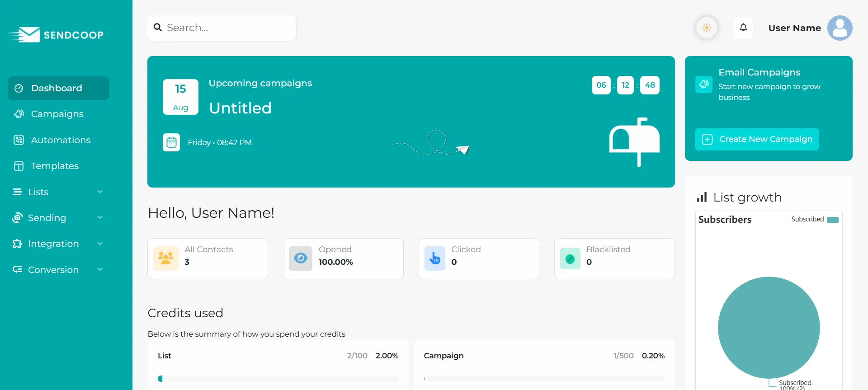Click the Opened eye icon

click(x=301, y=258)
